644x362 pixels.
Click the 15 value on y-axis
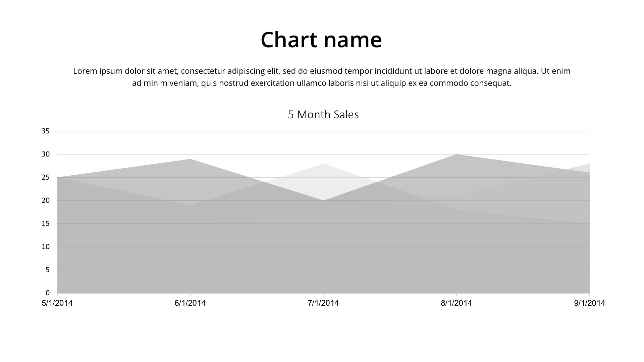[x=46, y=224]
